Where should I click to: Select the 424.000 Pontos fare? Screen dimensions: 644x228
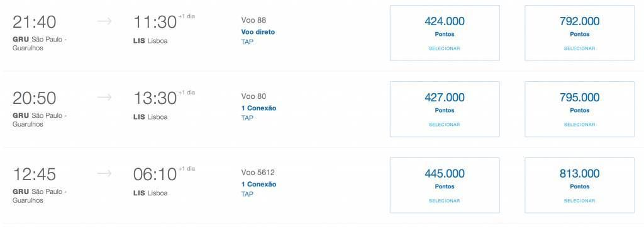(445, 33)
